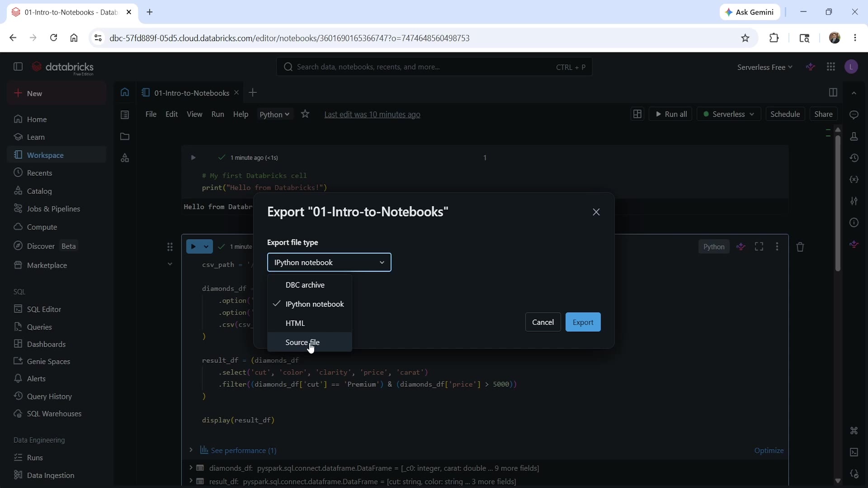Open the cell assistant sparkle icon
868x488 pixels.
coord(741,247)
